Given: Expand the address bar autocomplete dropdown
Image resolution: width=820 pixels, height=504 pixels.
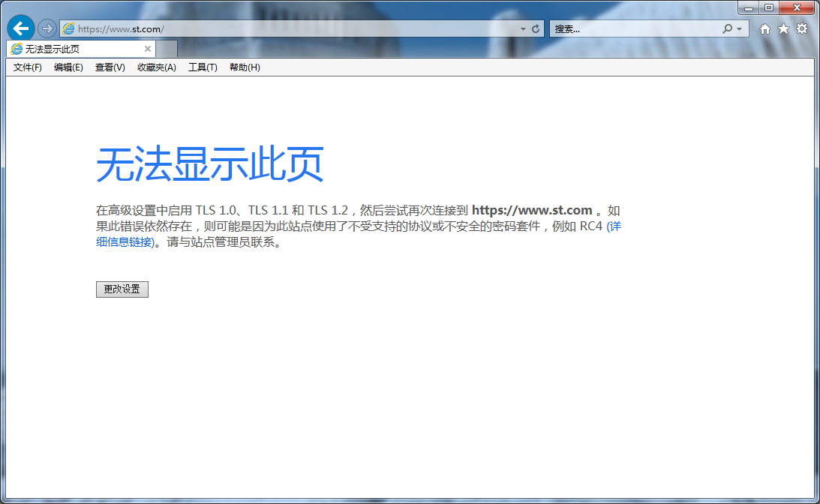Looking at the screenshot, I should [523, 29].
